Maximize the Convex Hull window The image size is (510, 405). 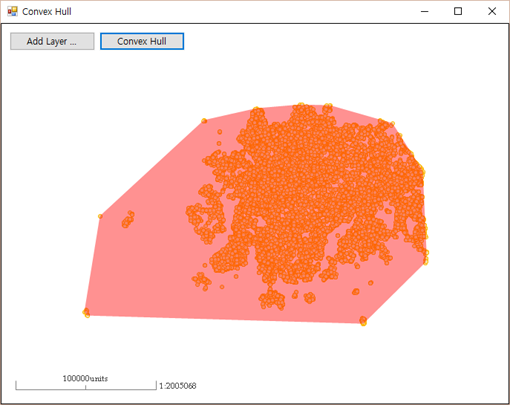[x=458, y=11]
